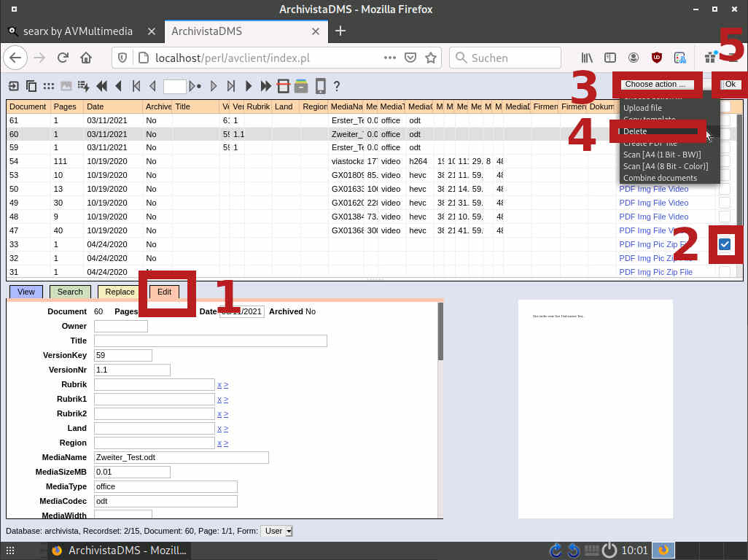Click the mobile phone view icon

pyautogui.click(x=321, y=86)
